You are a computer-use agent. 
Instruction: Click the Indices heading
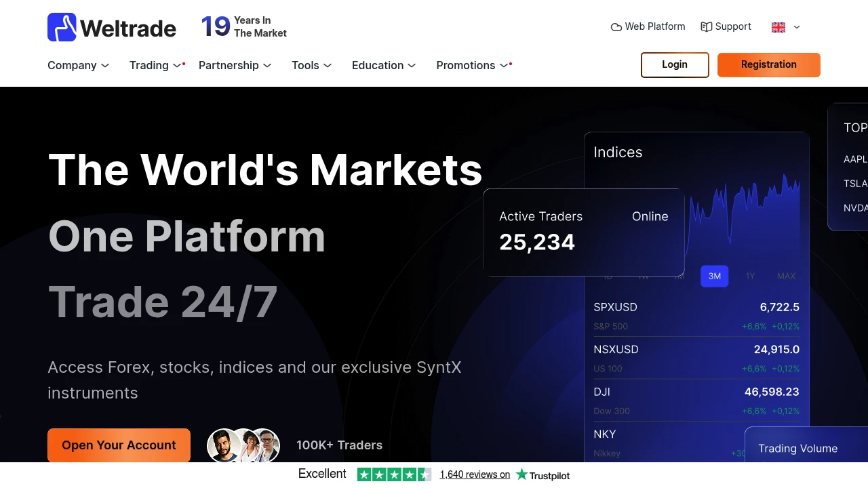618,152
